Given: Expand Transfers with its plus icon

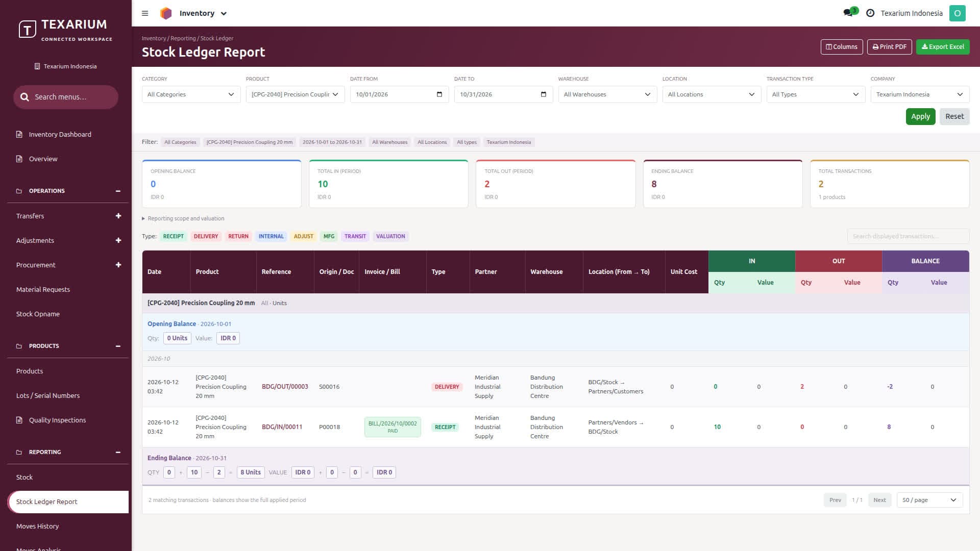Looking at the screenshot, I should pyautogui.click(x=118, y=216).
